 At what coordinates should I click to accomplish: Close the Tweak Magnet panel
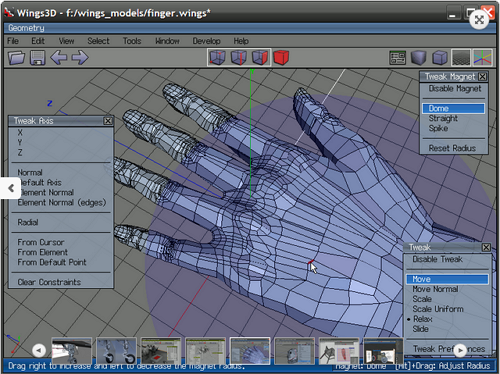coord(482,77)
